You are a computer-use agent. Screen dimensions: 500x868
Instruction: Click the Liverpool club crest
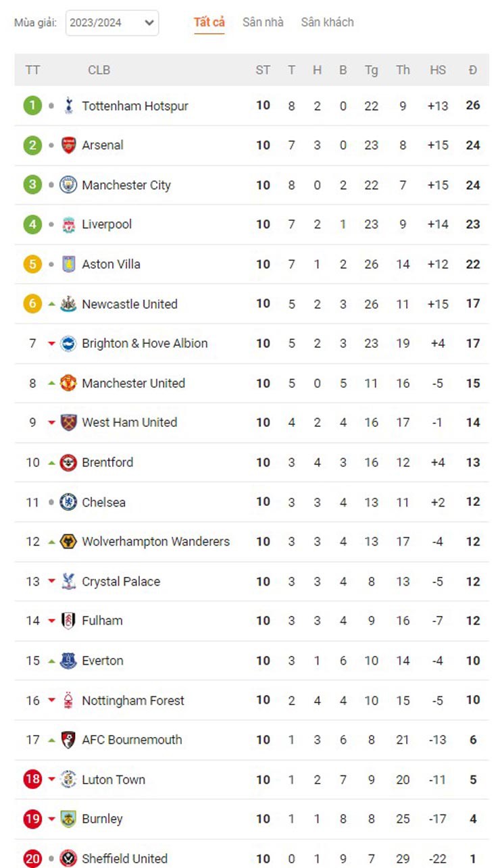pos(68,224)
